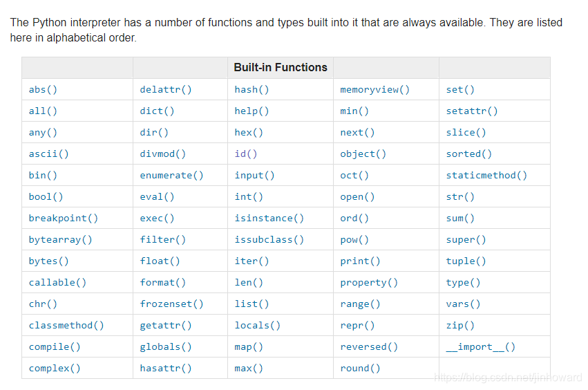Screen dimensions: 588x390
Task: Follow the visited id() link
Action: (x=246, y=154)
